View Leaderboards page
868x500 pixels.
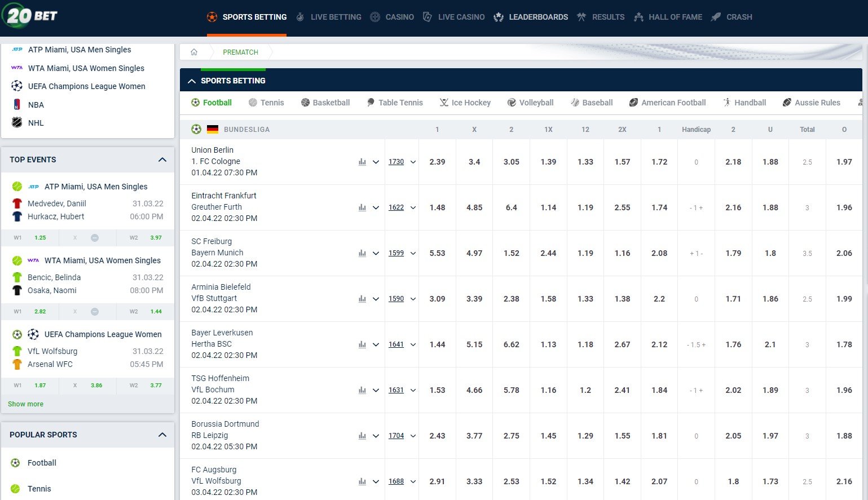[531, 17]
